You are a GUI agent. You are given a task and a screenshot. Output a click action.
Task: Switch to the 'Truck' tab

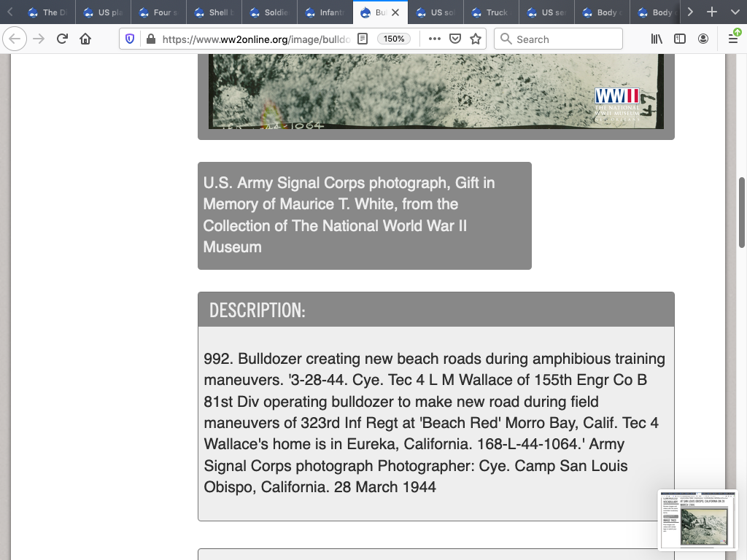click(490, 12)
